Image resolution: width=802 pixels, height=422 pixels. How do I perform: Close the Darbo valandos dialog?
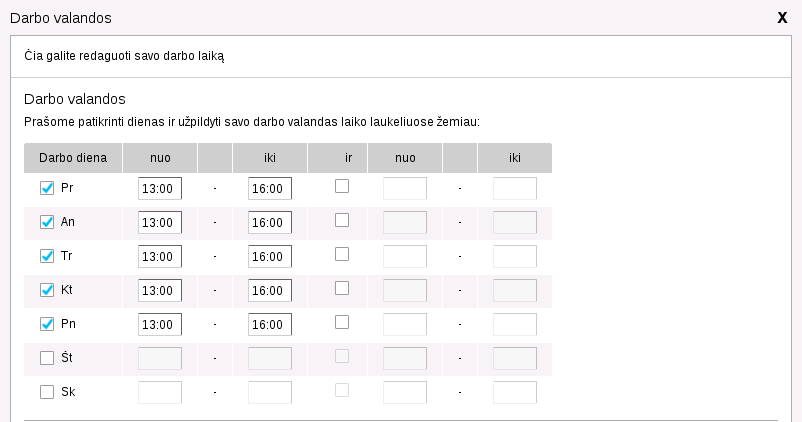[x=782, y=17]
